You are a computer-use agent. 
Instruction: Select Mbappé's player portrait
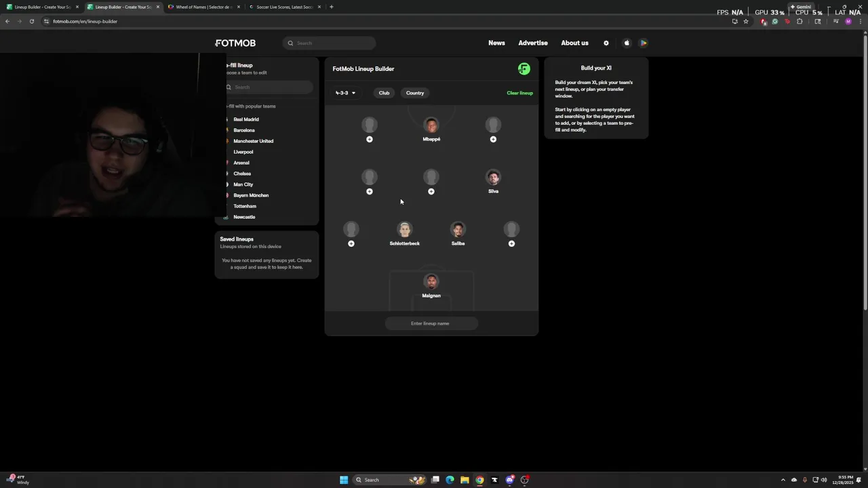(431, 125)
